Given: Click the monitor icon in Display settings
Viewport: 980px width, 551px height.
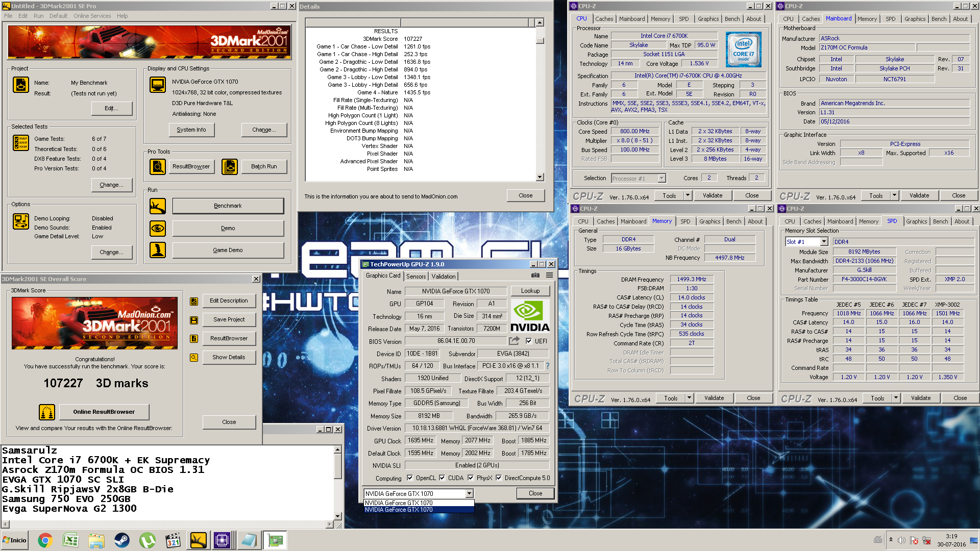Looking at the screenshot, I should click(x=158, y=85).
